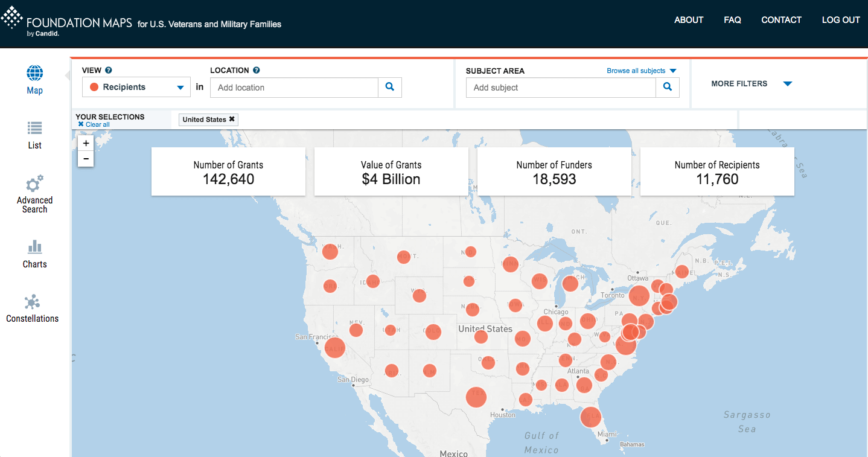This screenshot has width=868, height=457.
Task: Click Log Out
Action: (x=841, y=20)
